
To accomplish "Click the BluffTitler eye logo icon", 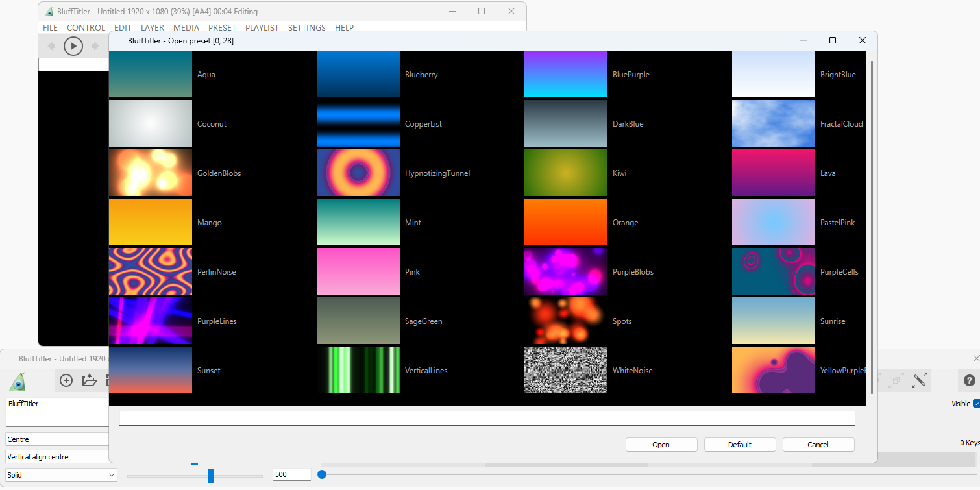I will 19,382.
